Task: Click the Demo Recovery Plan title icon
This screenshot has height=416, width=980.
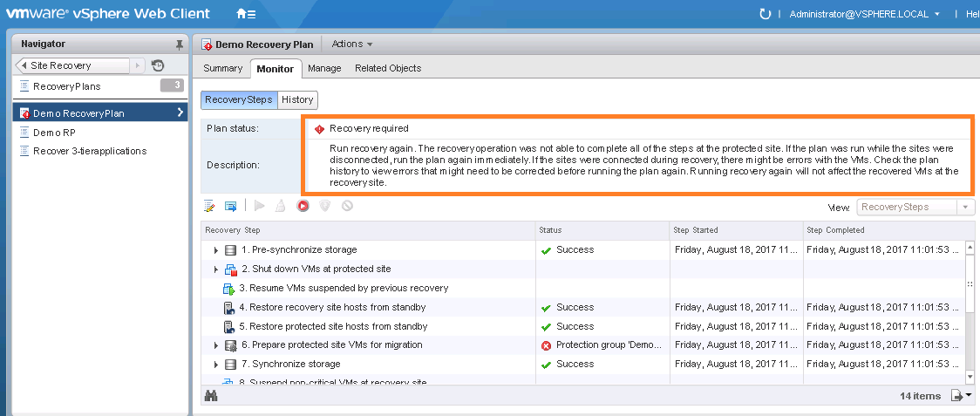Action: pos(207,44)
